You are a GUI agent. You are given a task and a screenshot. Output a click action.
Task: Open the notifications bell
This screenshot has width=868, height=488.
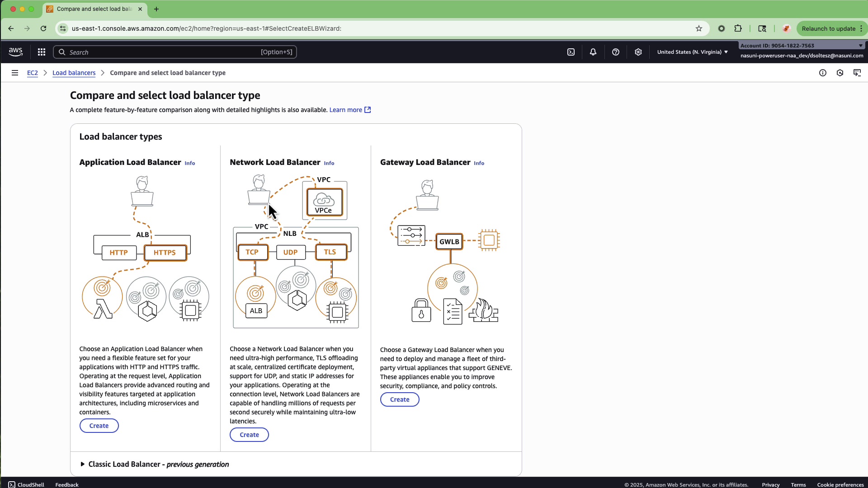coord(593,52)
